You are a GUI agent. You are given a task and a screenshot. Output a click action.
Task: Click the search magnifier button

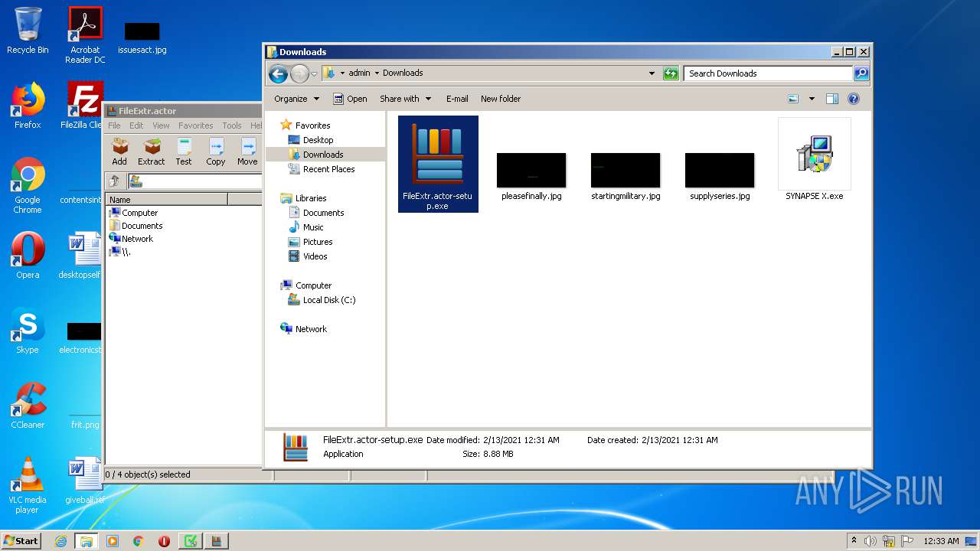coord(861,73)
